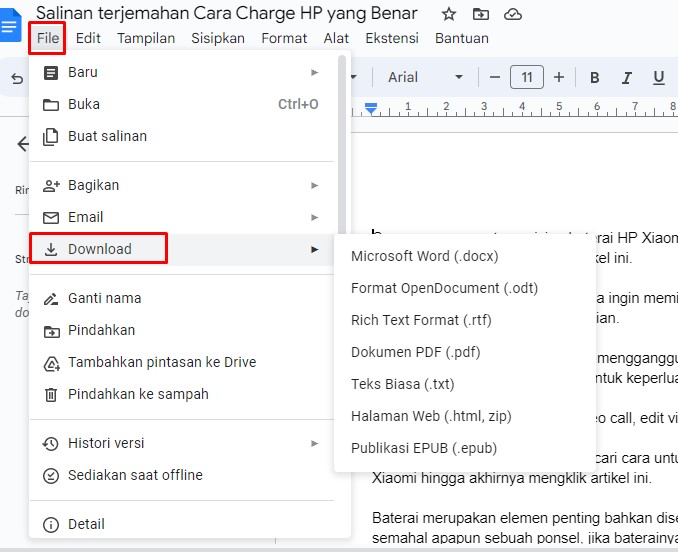Download as Dokumen PDF (.pdf)
678x552 pixels.
(465, 352)
